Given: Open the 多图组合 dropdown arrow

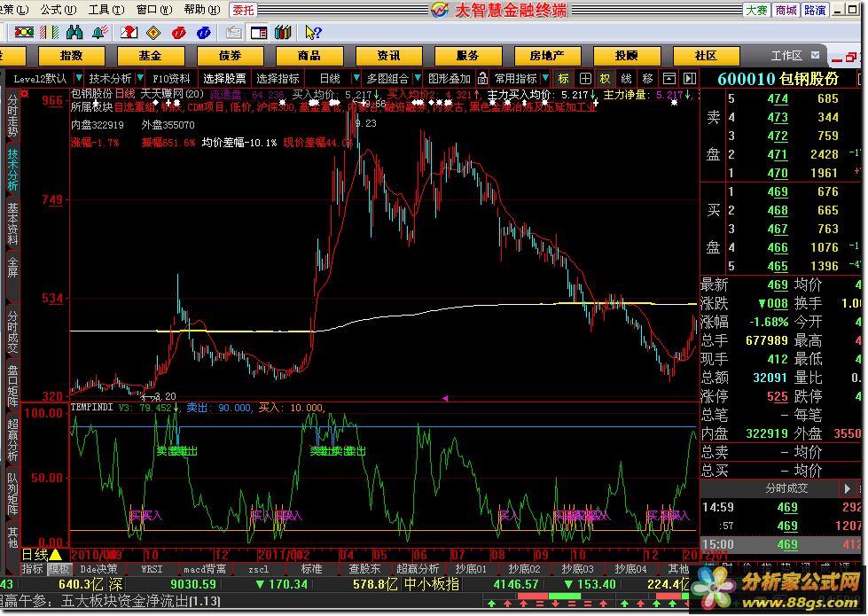Looking at the screenshot, I should (418, 79).
